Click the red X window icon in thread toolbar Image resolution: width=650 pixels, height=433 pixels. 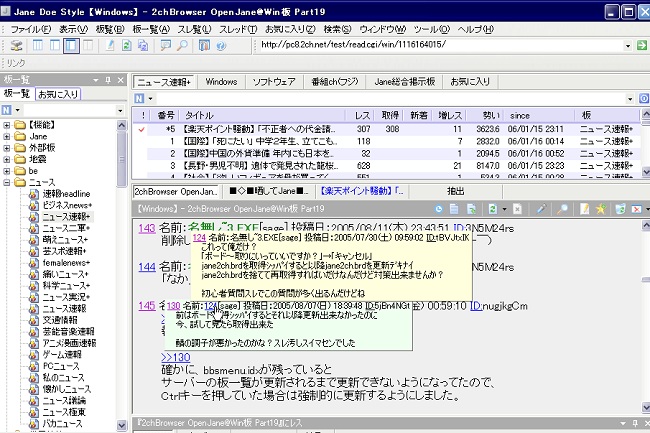pos(637,209)
